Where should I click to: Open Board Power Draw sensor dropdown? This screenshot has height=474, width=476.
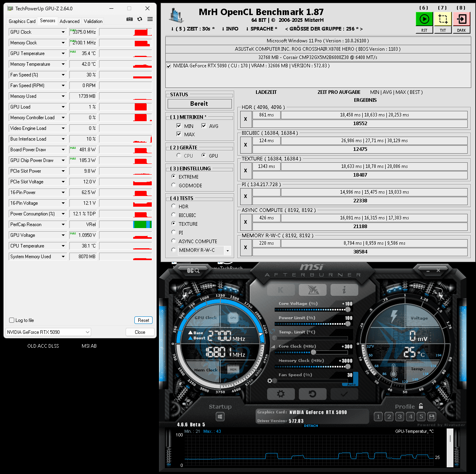coord(63,150)
